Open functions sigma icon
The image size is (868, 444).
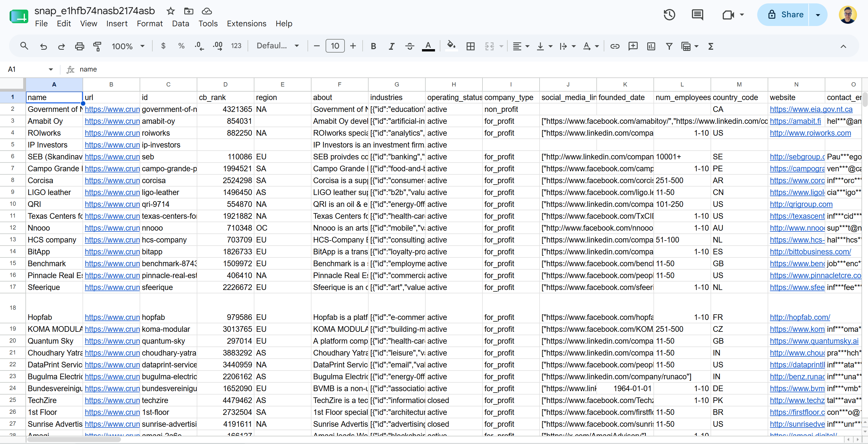pyautogui.click(x=711, y=46)
